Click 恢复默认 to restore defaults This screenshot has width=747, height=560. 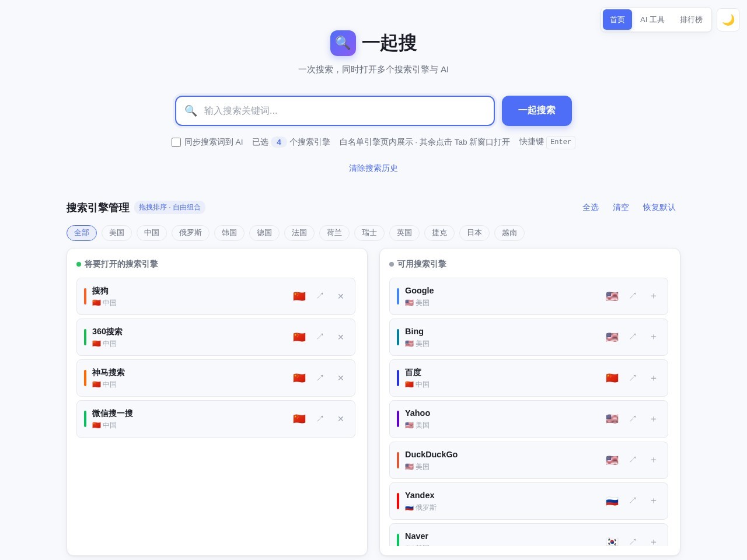tap(659, 207)
